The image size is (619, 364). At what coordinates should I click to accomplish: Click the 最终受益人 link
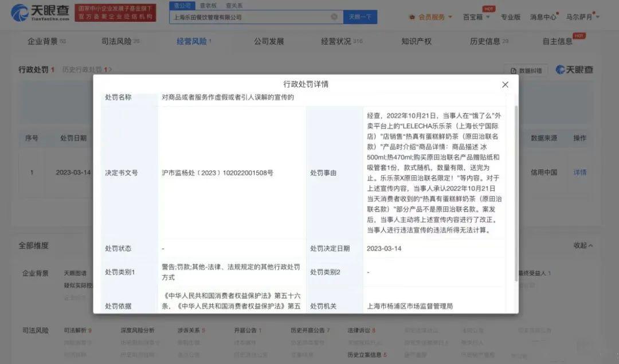click(534, 273)
